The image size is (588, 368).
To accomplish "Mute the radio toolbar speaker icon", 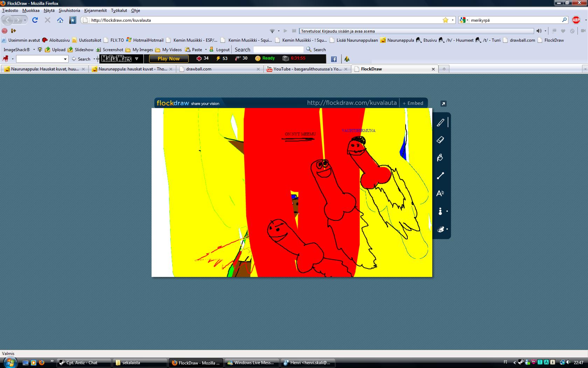I will [x=539, y=31].
